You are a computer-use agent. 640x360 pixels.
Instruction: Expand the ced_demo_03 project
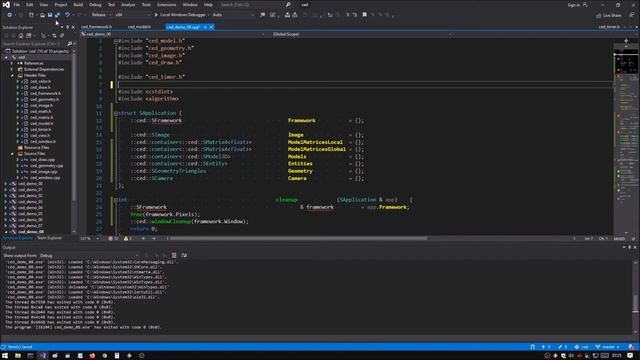[6, 202]
